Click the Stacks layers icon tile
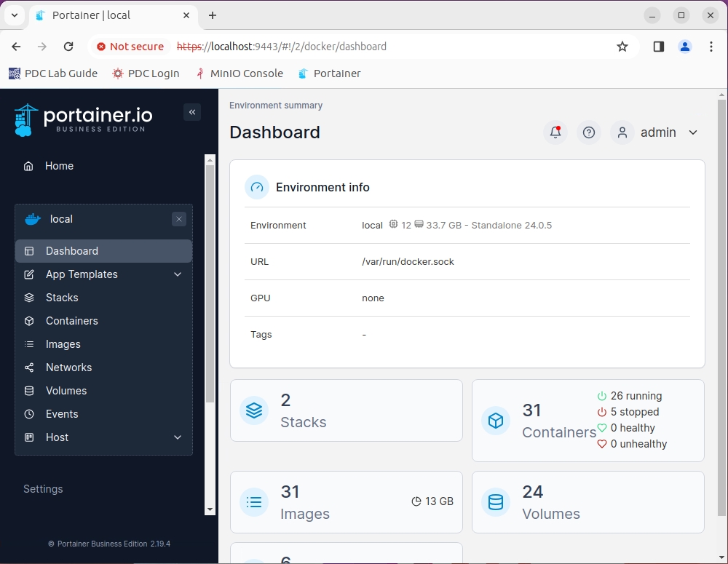 coord(254,410)
